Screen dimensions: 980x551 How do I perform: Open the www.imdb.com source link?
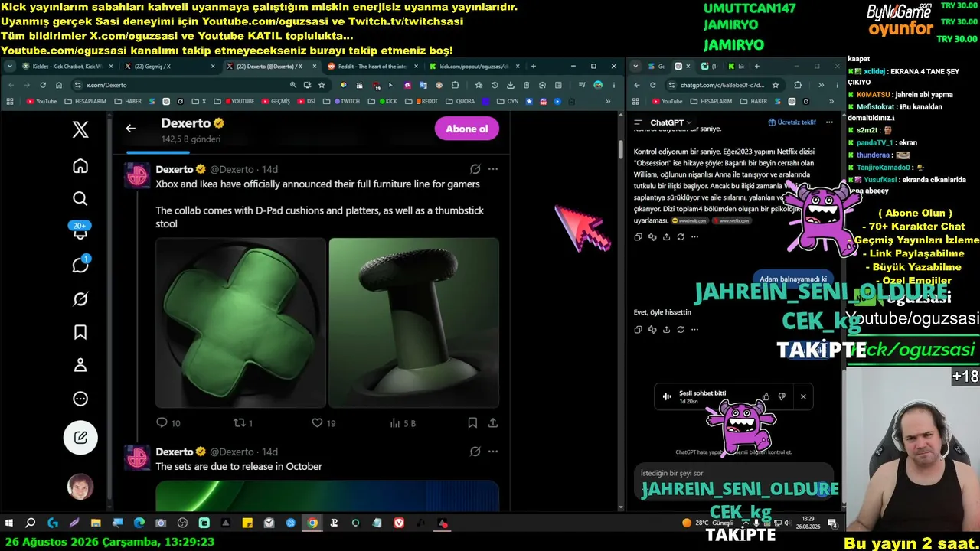(688, 221)
